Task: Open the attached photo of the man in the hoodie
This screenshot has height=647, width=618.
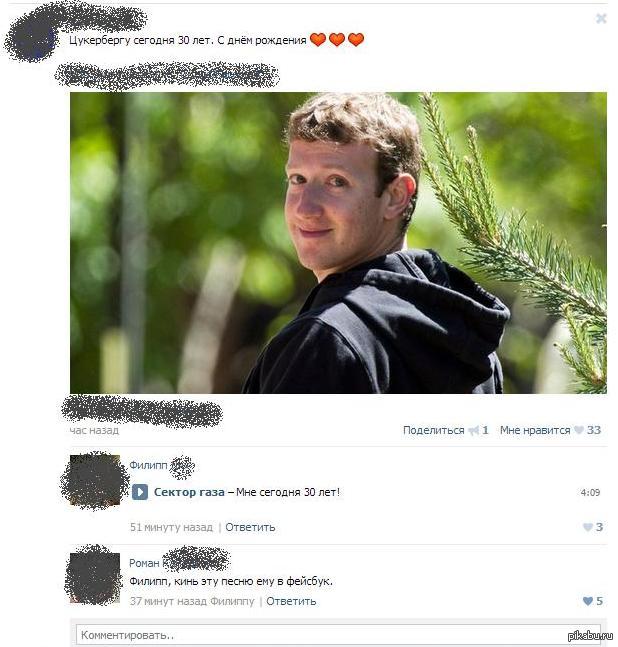Action: click(x=338, y=243)
